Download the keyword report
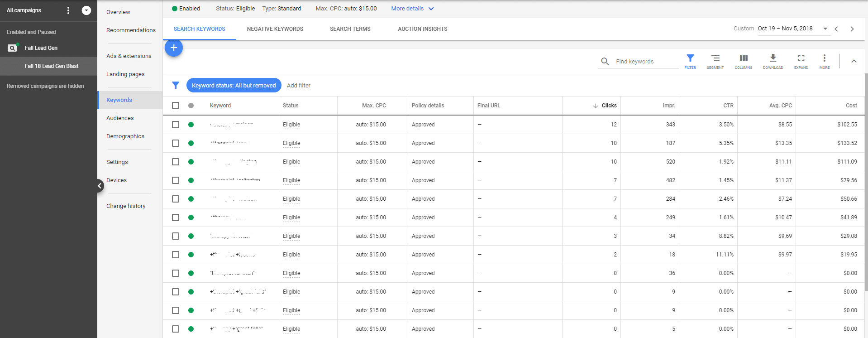 (773, 61)
